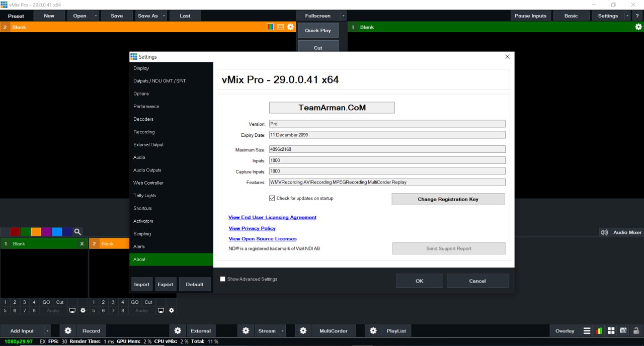Click the Audio Mixer speaker icon

click(604, 232)
